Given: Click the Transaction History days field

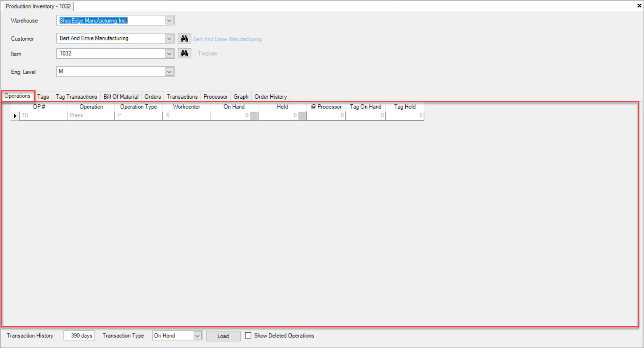Looking at the screenshot, I should (79, 335).
